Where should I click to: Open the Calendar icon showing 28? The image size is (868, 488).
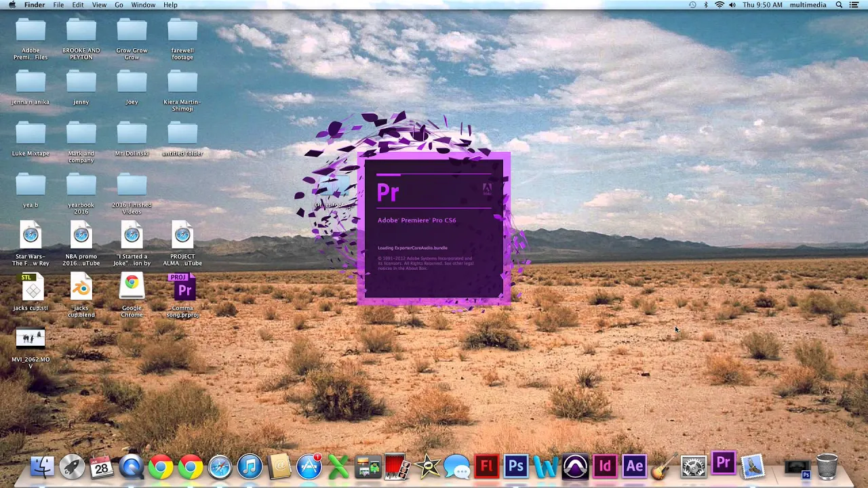(102, 467)
